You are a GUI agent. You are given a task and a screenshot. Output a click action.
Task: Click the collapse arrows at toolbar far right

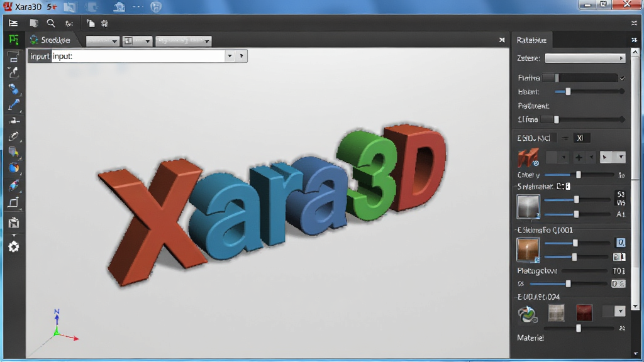pyautogui.click(x=634, y=23)
